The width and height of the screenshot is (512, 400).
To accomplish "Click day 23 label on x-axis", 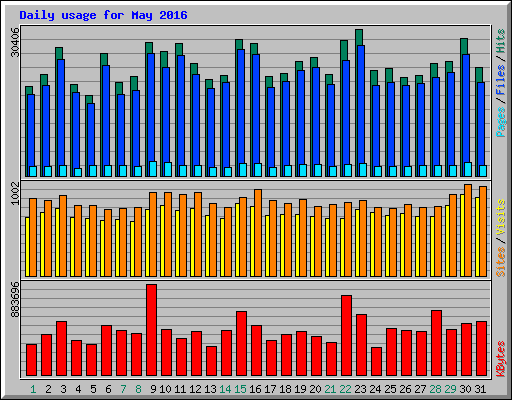I will tap(360, 389).
